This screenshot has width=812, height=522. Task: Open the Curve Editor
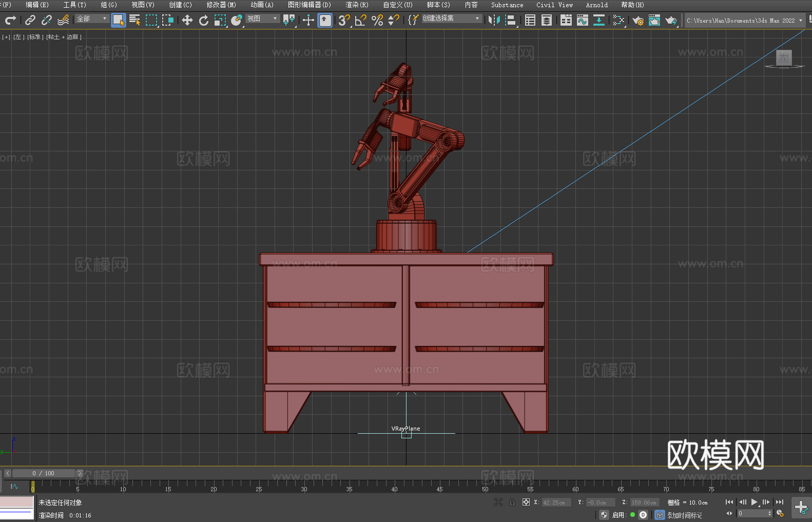click(x=582, y=20)
